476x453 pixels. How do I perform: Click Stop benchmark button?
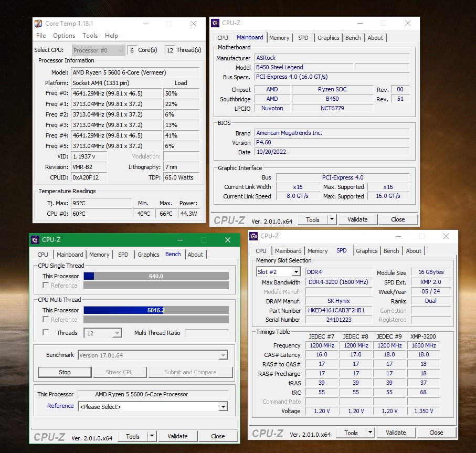(65, 372)
